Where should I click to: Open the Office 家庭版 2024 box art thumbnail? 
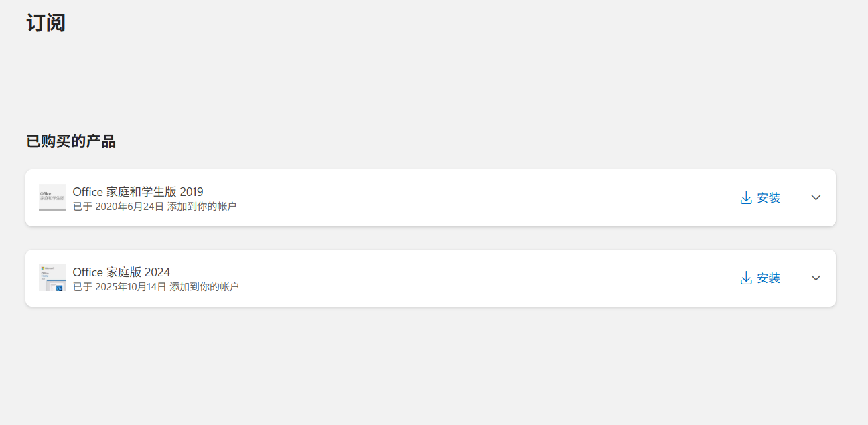point(52,278)
